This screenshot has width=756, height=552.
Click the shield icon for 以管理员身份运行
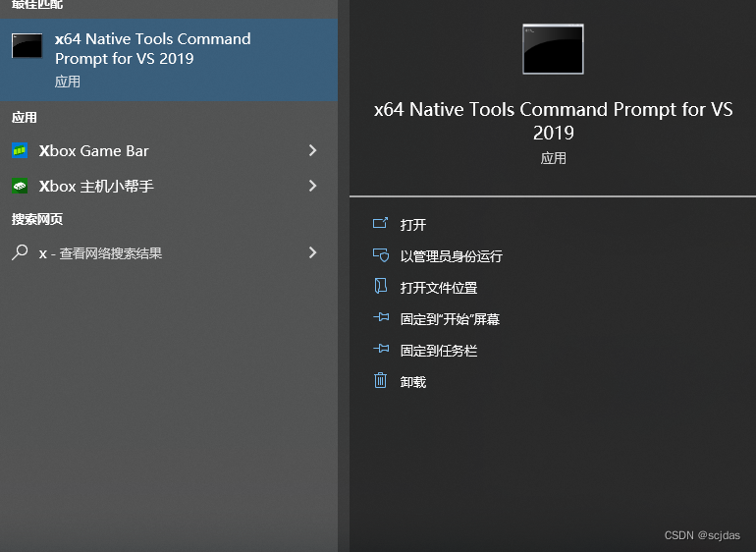pyautogui.click(x=380, y=254)
